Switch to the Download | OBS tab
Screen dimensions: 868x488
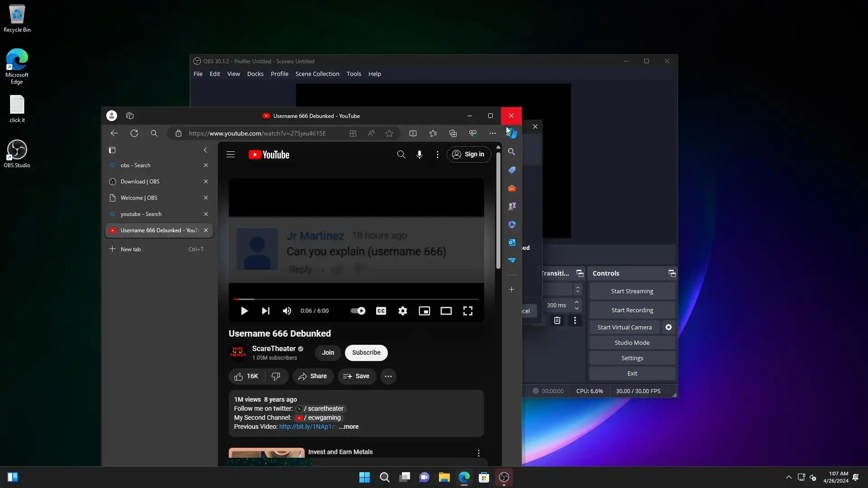(140, 182)
